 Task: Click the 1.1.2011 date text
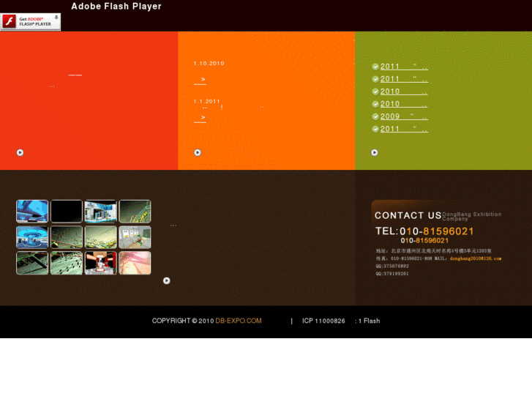click(x=207, y=101)
